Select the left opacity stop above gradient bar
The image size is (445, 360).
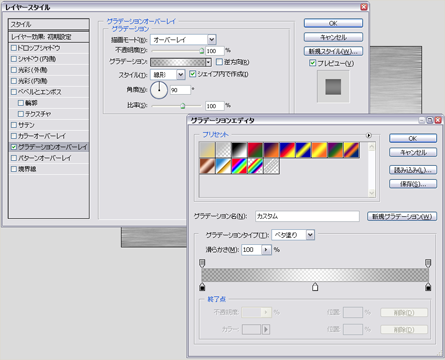pos(202,263)
